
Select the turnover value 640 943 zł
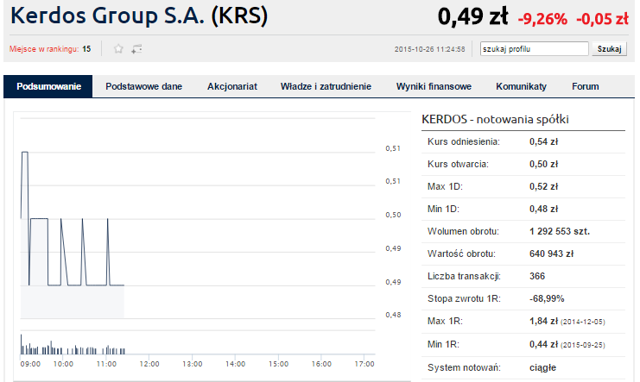(551, 254)
